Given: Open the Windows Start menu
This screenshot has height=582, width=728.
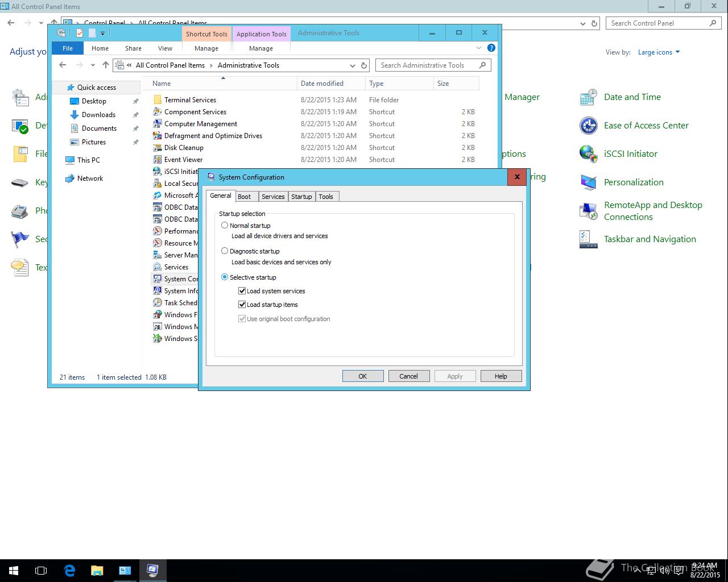Looking at the screenshot, I should [14, 570].
